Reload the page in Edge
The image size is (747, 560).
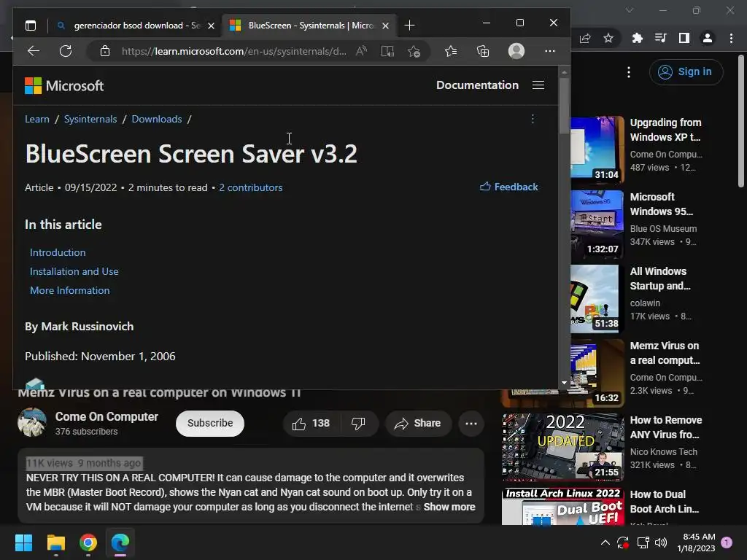click(66, 51)
